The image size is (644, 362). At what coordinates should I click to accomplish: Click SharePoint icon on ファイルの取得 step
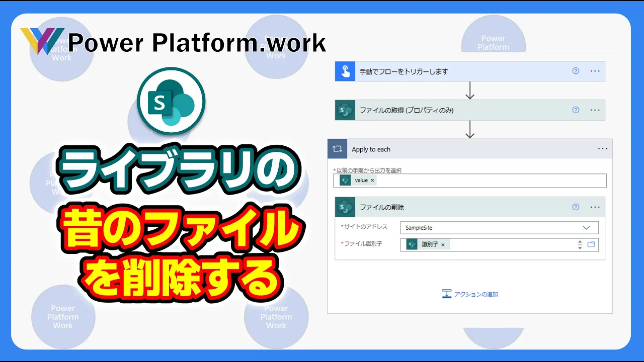click(x=345, y=110)
